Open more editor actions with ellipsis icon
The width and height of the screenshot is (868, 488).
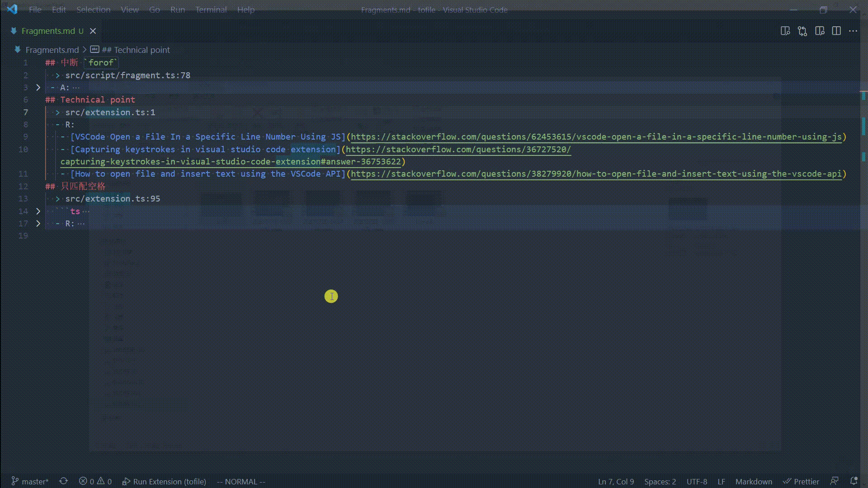tap(854, 31)
